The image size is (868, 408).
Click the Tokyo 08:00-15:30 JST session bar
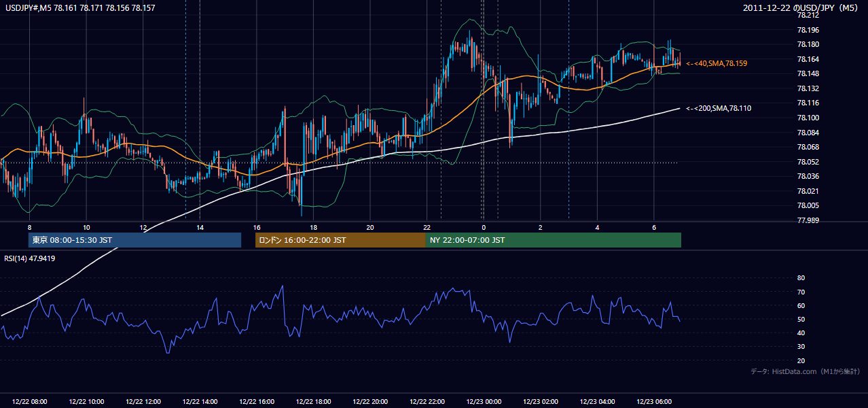coord(134,240)
